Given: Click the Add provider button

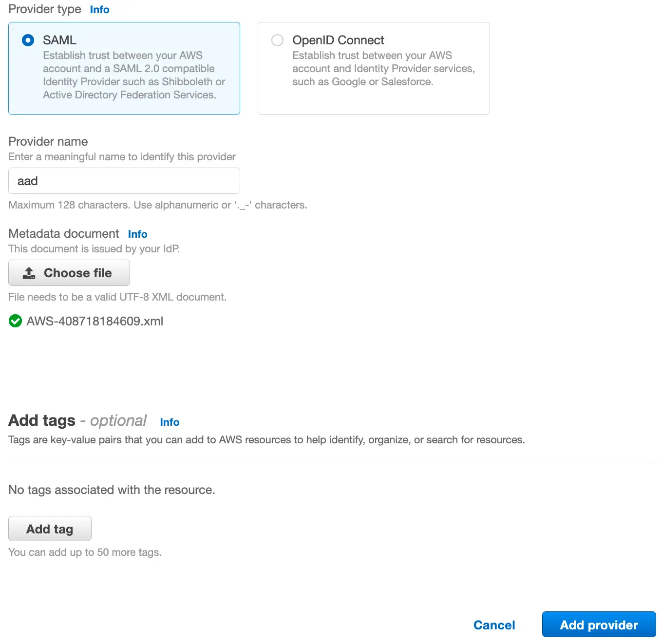Looking at the screenshot, I should tap(599, 625).
